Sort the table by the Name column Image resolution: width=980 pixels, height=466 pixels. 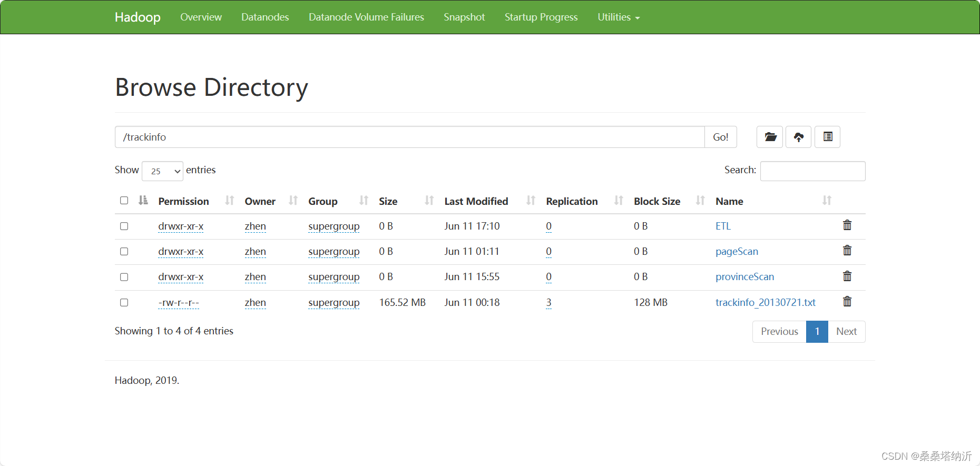pyautogui.click(x=827, y=201)
